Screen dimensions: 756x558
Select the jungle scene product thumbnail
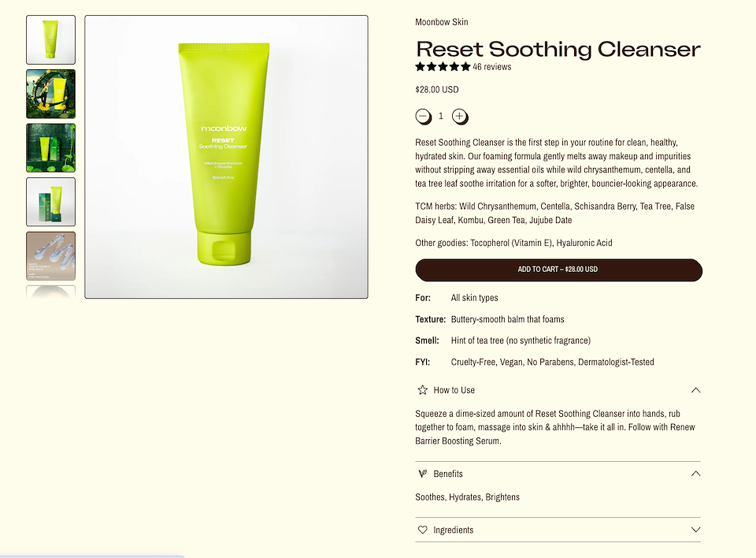point(50,94)
